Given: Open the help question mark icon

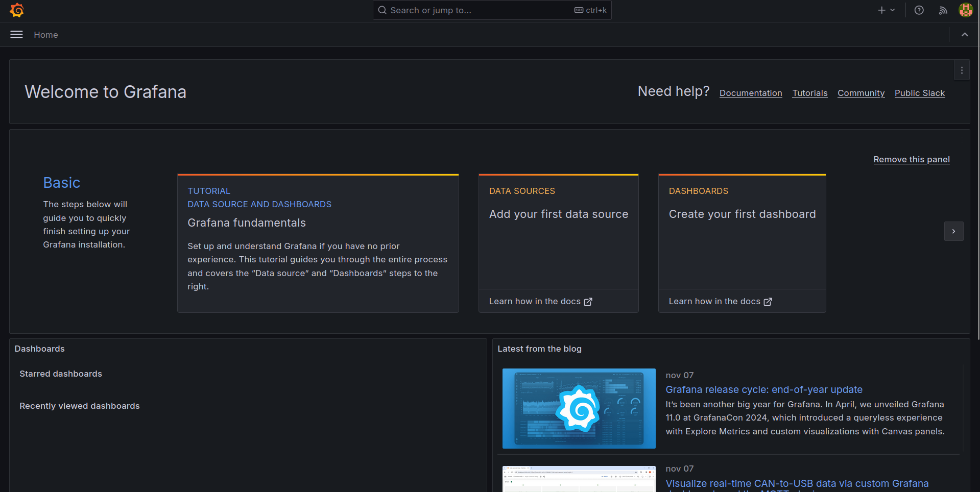Looking at the screenshot, I should click(919, 10).
